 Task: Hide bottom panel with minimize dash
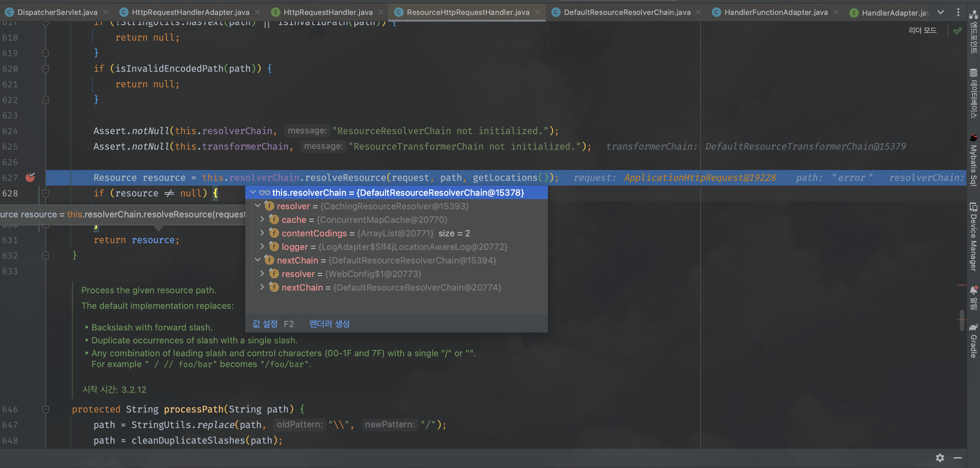(x=958, y=458)
